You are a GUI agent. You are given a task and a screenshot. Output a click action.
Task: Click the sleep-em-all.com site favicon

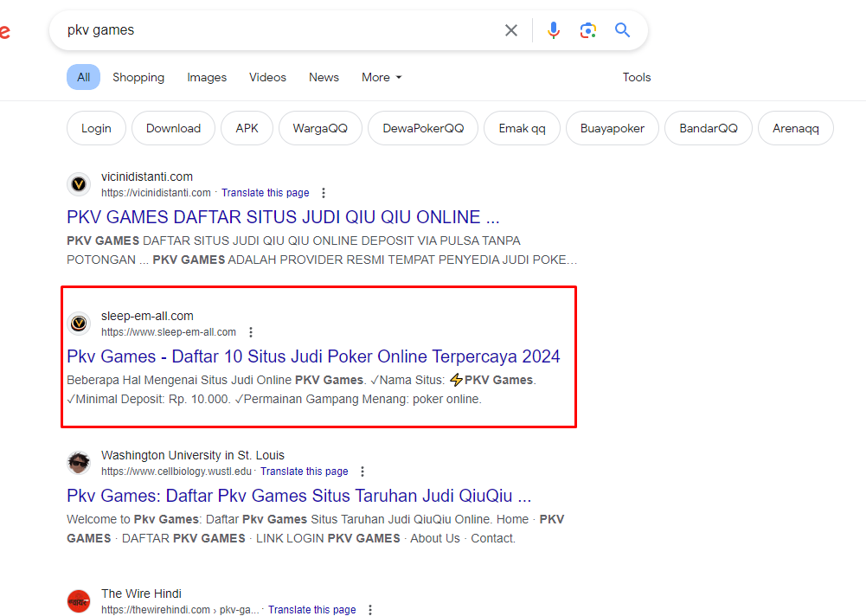click(79, 324)
